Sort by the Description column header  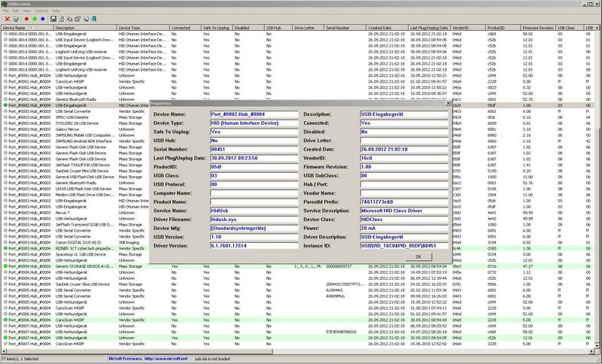pyautogui.click(x=85, y=28)
